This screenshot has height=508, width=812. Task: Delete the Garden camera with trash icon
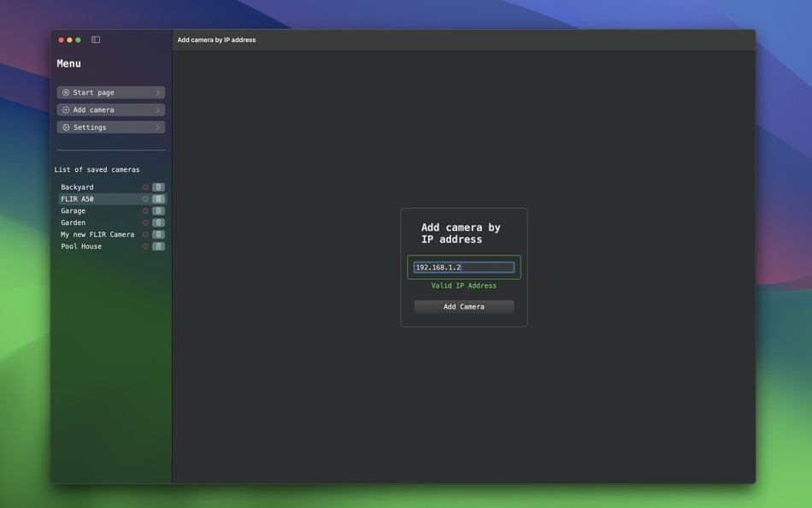click(158, 223)
